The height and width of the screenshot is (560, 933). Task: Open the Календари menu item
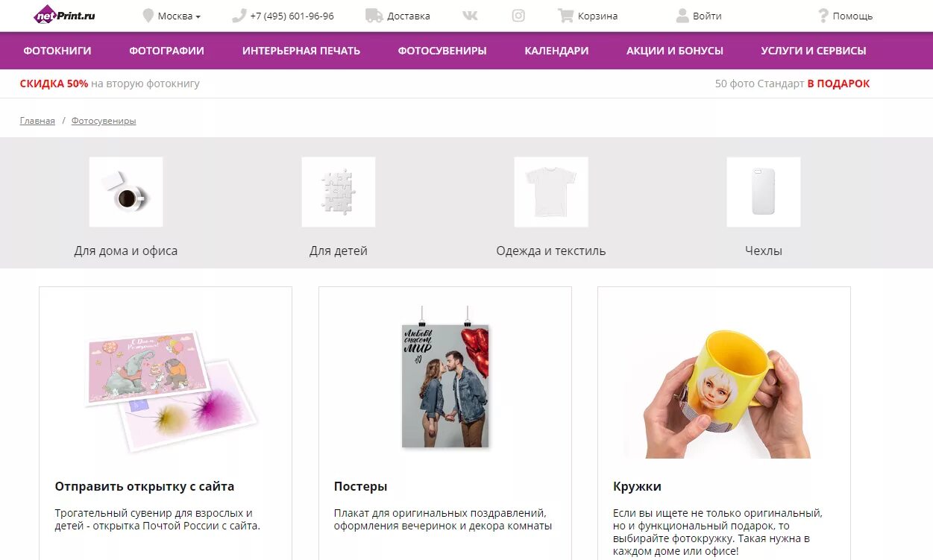tap(556, 51)
